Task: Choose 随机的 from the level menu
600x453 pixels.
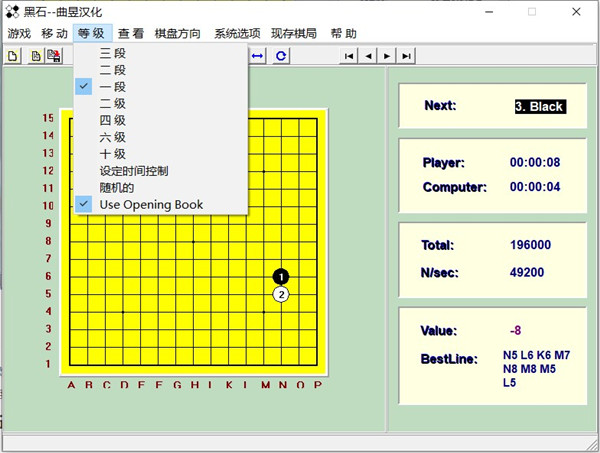Action: (117, 188)
